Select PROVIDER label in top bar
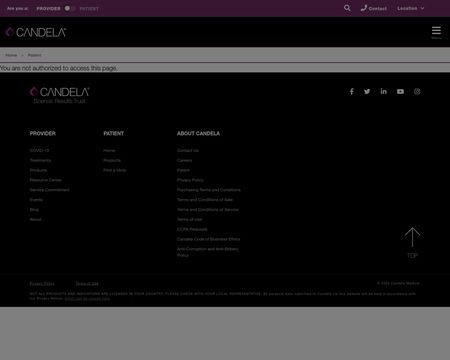 pos(48,9)
